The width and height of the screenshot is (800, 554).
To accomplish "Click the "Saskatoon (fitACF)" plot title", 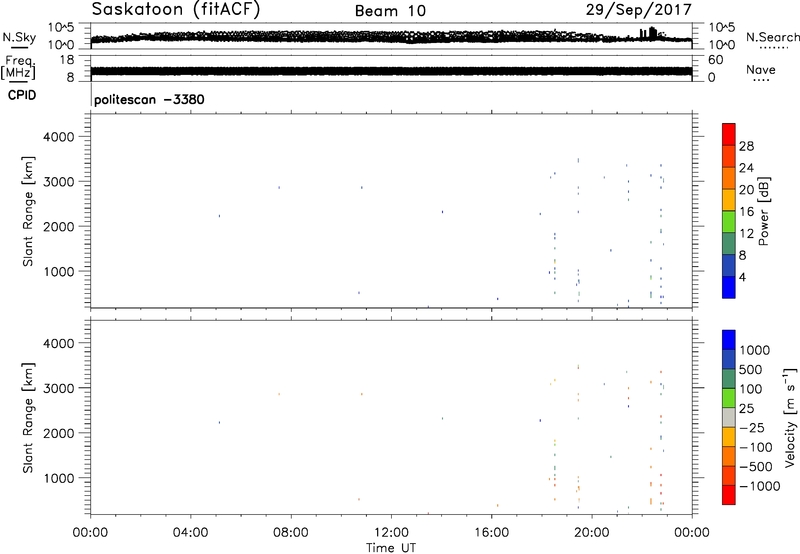I will [176, 10].
